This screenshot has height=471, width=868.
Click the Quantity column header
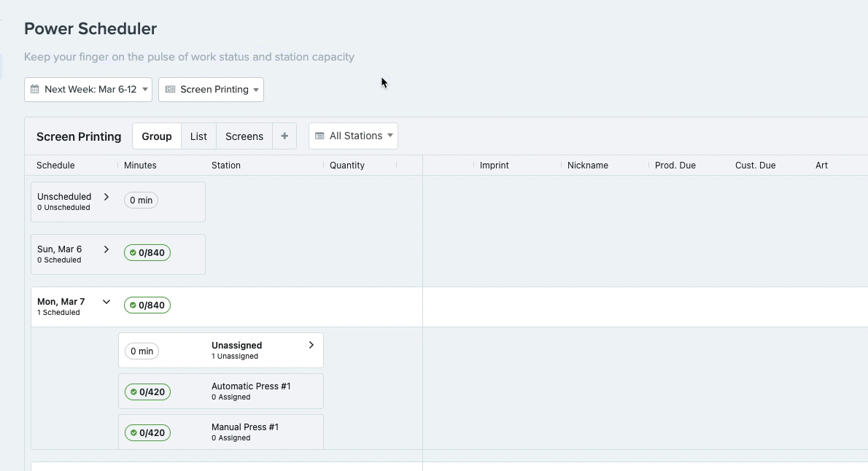click(x=347, y=166)
